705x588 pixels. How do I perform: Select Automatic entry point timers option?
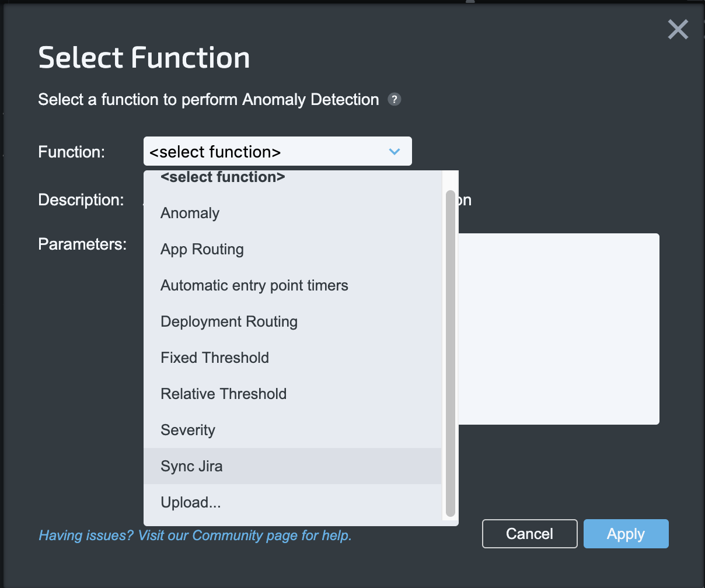254,286
